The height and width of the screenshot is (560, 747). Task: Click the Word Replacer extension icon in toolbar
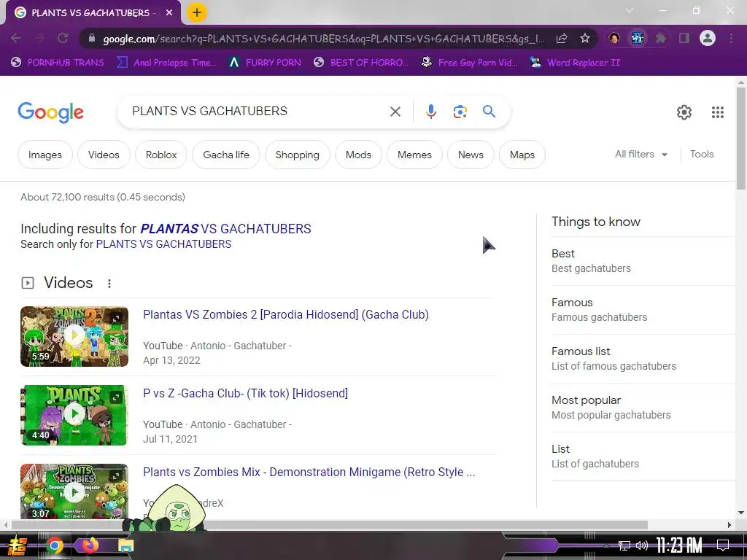click(x=637, y=38)
